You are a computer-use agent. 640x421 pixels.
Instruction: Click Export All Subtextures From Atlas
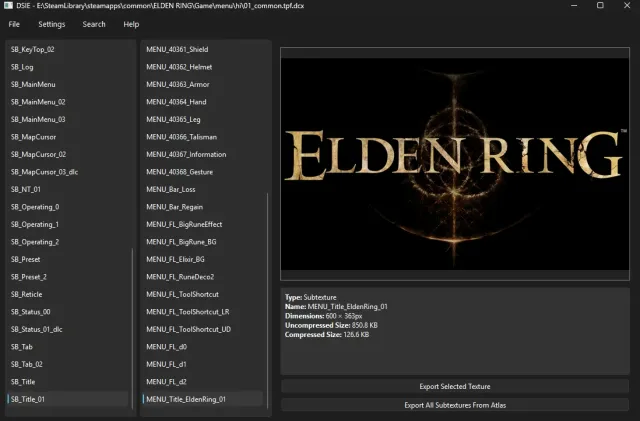coord(455,405)
